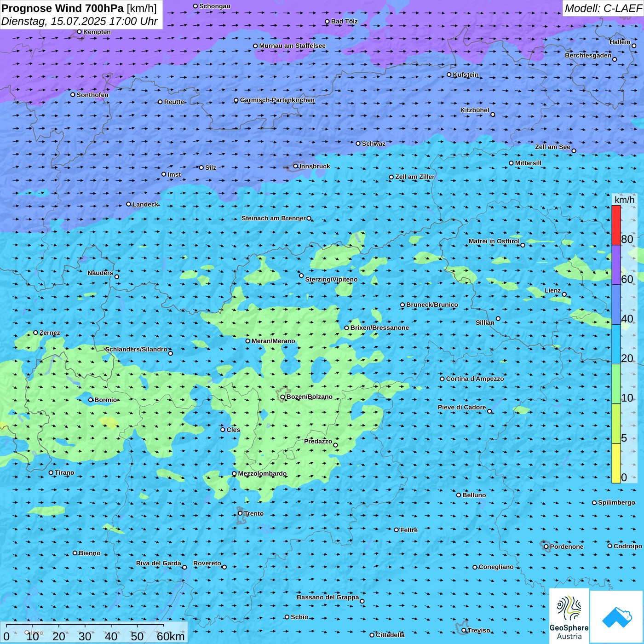Click the 'Kitzbühel' label

pos(475,110)
